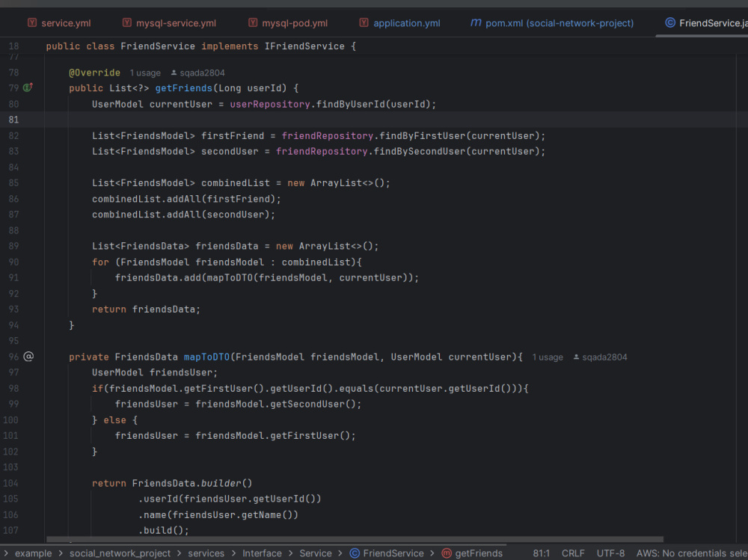Click the Maven icon on pom.xml tab
Image resolution: width=748 pixels, height=560 pixels.
coord(476,22)
